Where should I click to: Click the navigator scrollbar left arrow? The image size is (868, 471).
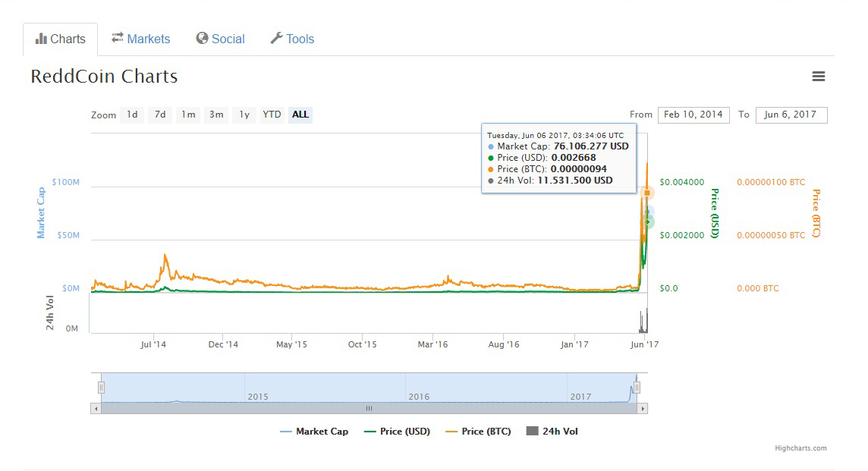(x=96, y=409)
